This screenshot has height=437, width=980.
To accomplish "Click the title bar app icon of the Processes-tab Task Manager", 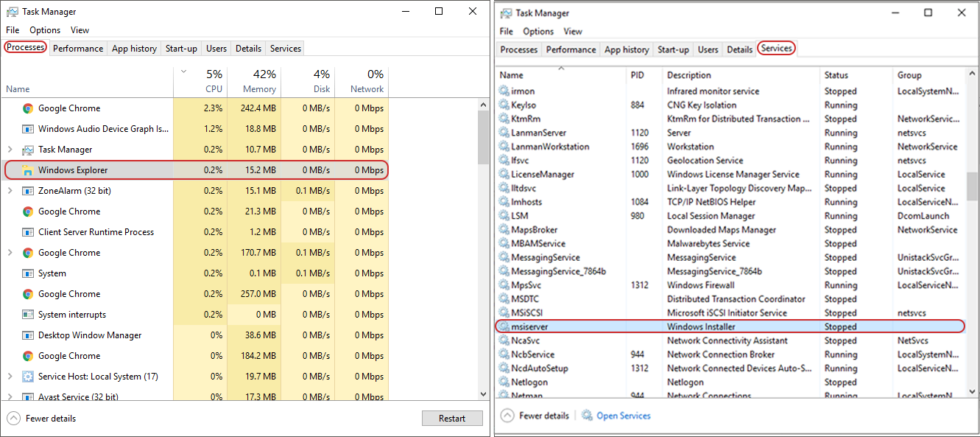I will point(12,12).
